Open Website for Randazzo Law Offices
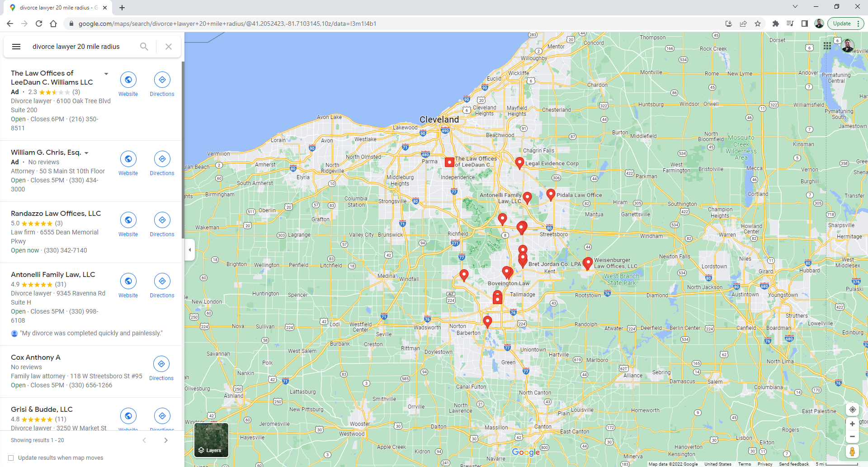Image resolution: width=868 pixels, height=467 pixels. tap(128, 225)
